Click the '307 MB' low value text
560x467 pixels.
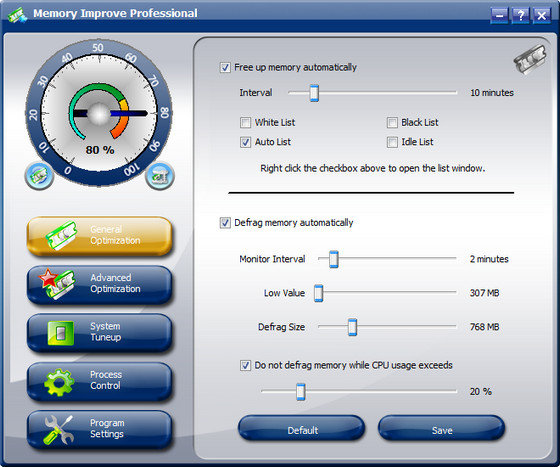484,293
